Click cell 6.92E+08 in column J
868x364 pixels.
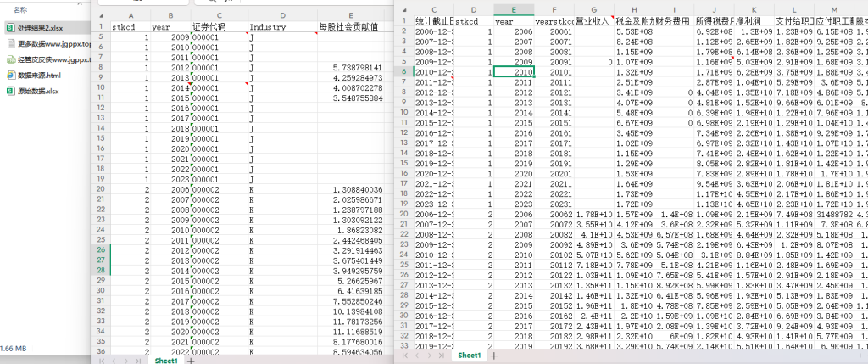pos(714,31)
